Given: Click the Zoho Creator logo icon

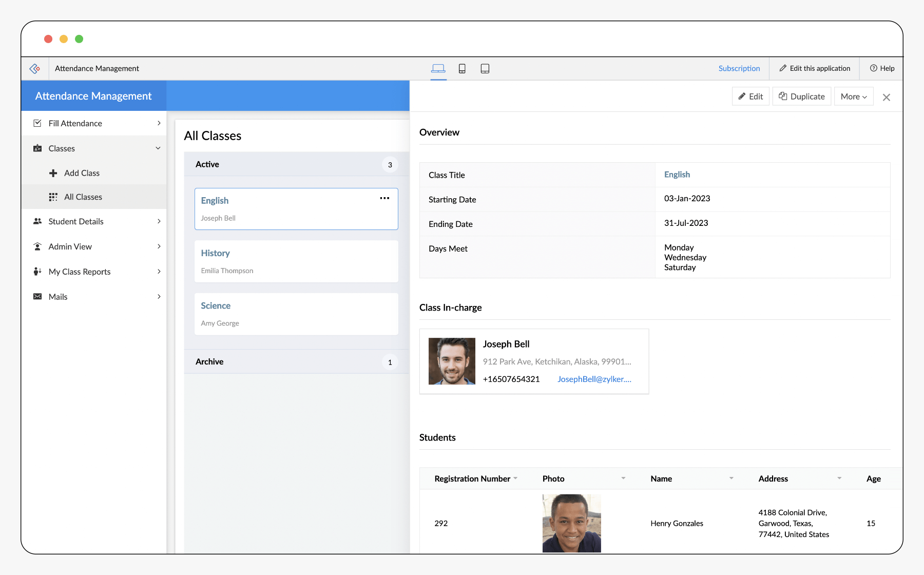Looking at the screenshot, I should [35, 68].
